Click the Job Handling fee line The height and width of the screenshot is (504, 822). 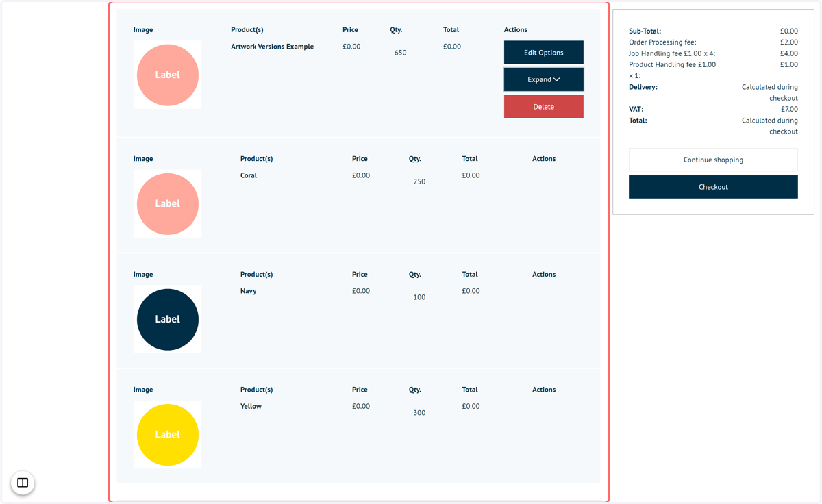[713, 53]
